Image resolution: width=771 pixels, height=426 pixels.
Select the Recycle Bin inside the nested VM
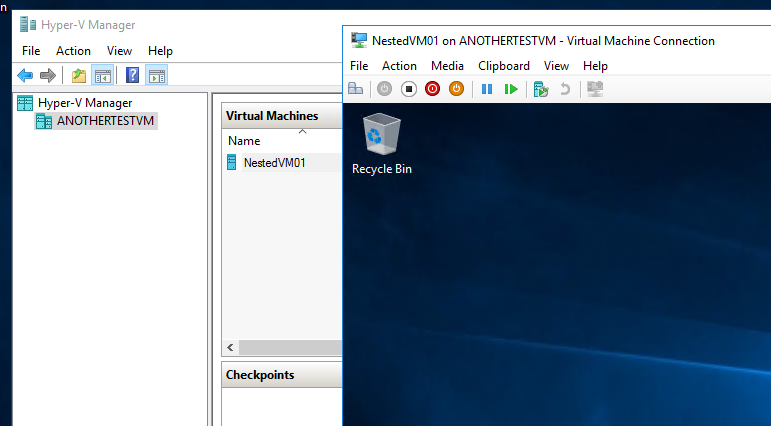click(x=382, y=144)
